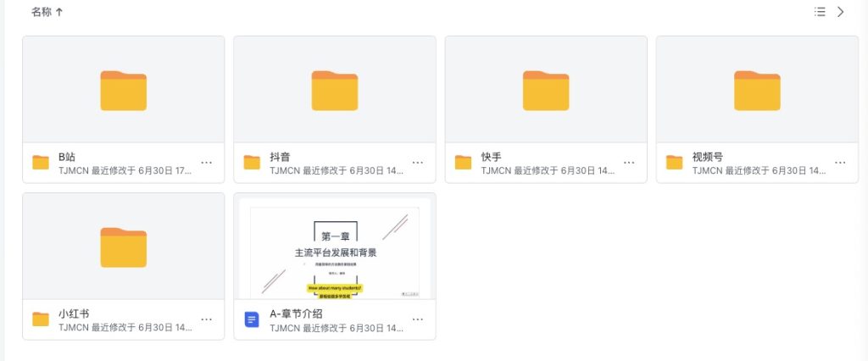This screenshot has width=868, height=361.
Task: Open more options for 抖音 folder
Action: 418,162
